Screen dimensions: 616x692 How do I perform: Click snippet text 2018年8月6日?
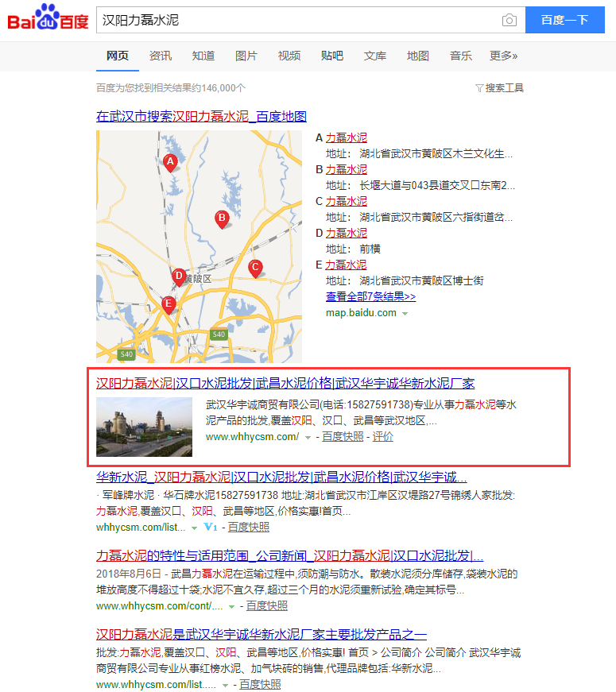click(129, 574)
